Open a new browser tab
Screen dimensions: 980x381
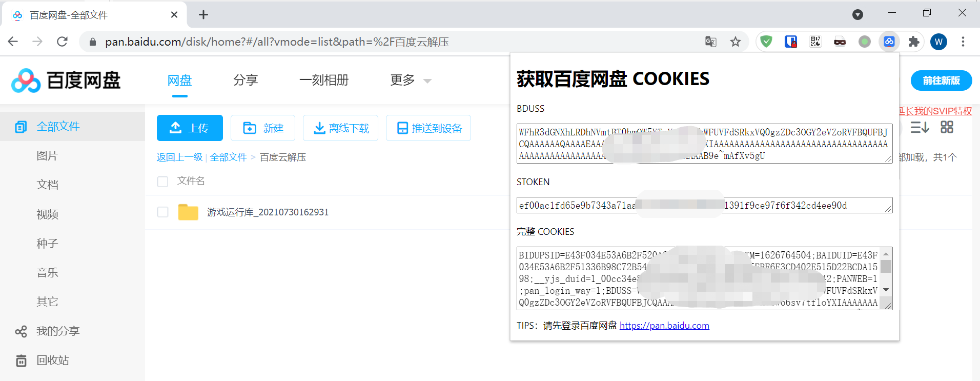[203, 14]
